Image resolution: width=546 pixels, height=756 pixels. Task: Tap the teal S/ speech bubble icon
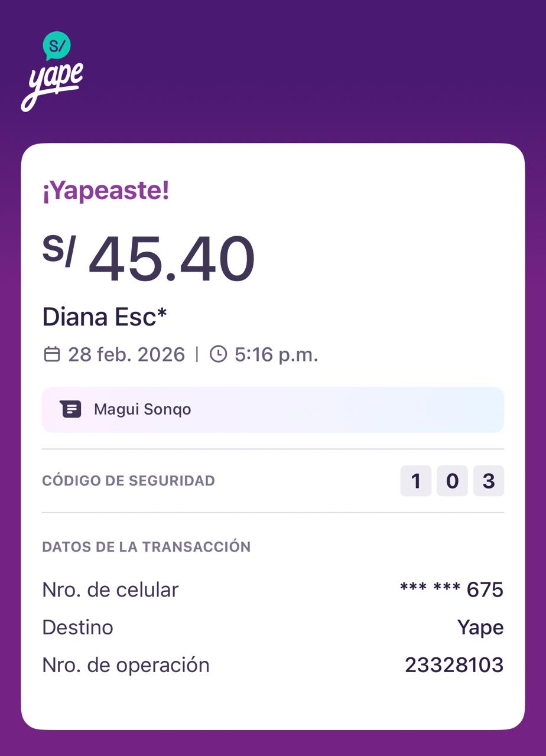(57, 45)
